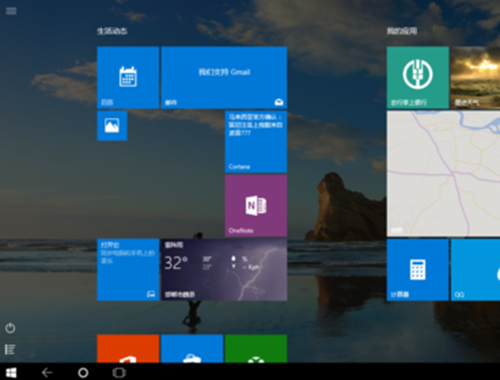Open the green Xbox tile
Image resolution: width=500 pixels, height=380 pixels.
click(x=256, y=349)
